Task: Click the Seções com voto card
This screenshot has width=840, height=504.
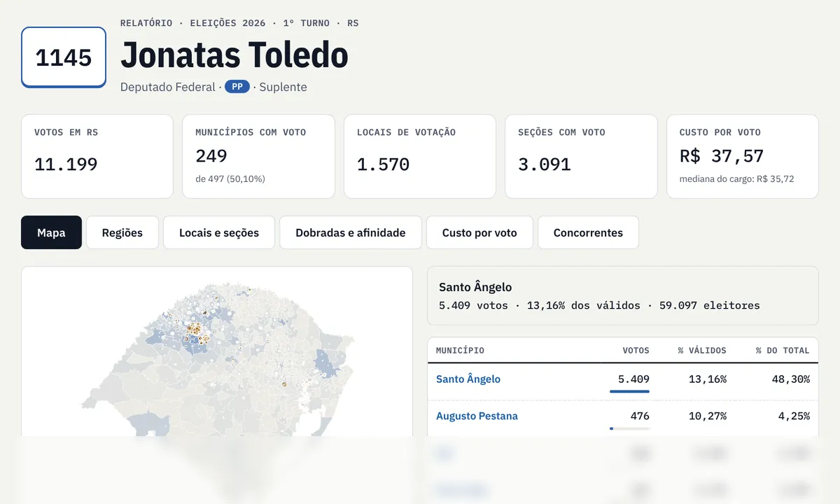Action: coord(581,157)
